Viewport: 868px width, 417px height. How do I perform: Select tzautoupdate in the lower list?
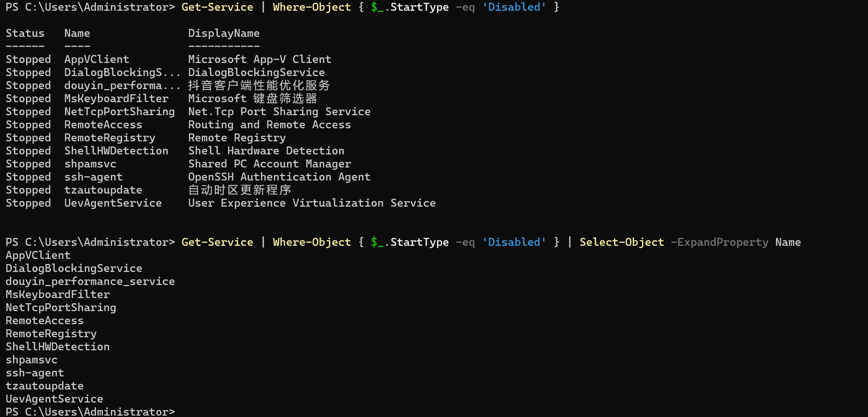44,386
